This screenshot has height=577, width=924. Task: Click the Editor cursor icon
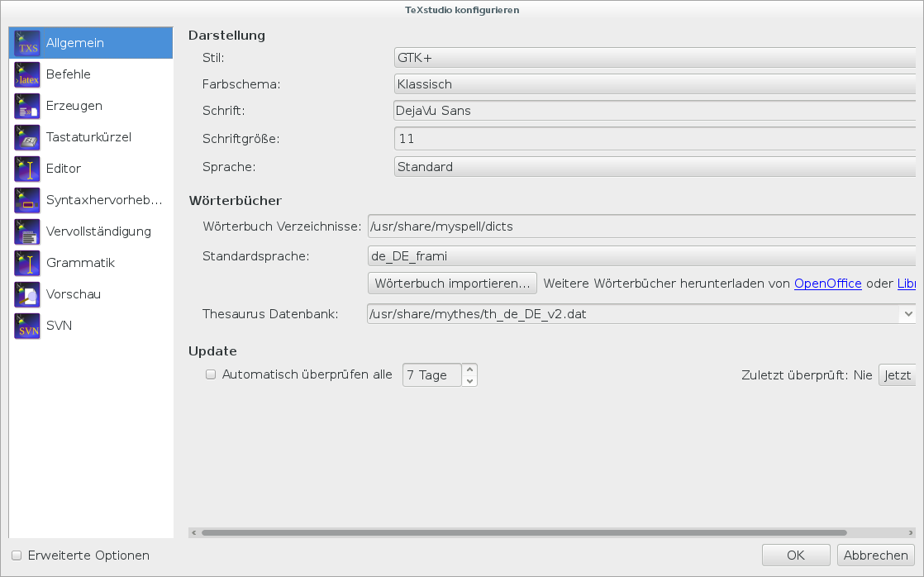[27, 169]
